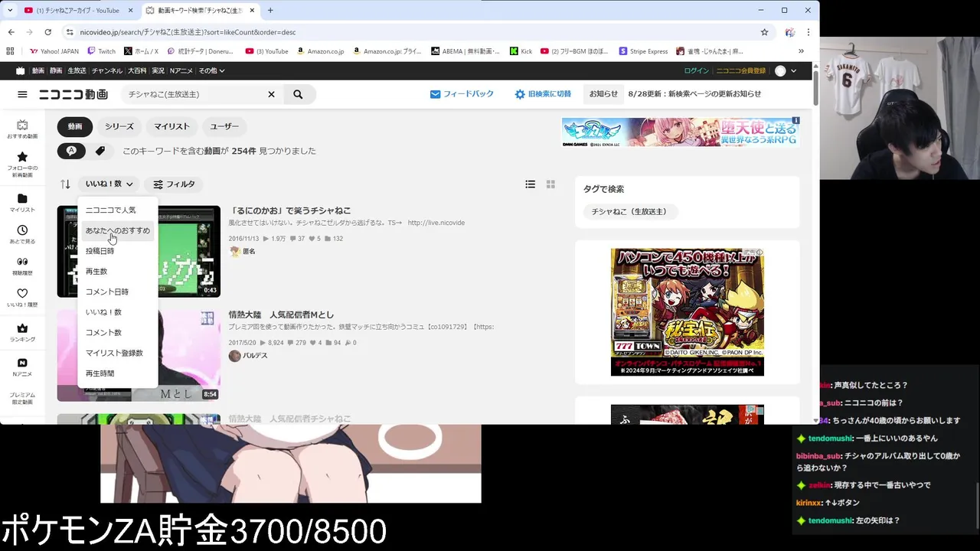Viewport: 980px width, 551px height.
Task: Select the マイリスト search tab
Action: click(171, 126)
